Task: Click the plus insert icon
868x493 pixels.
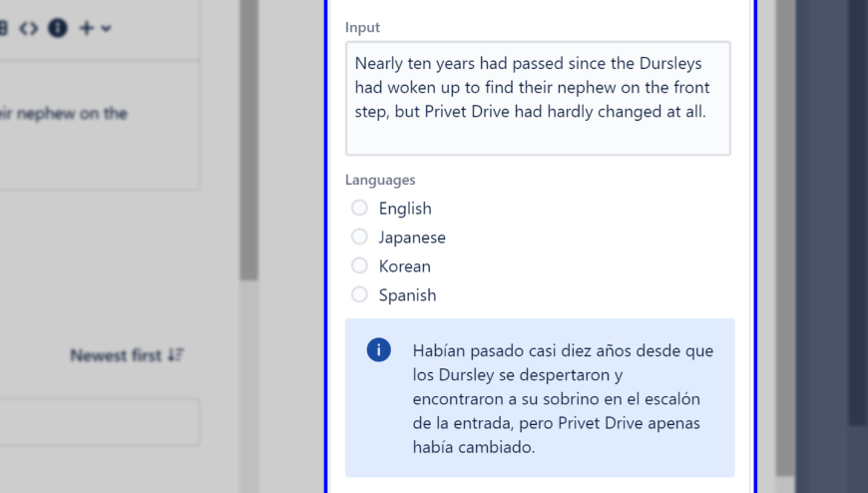Action: point(87,28)
